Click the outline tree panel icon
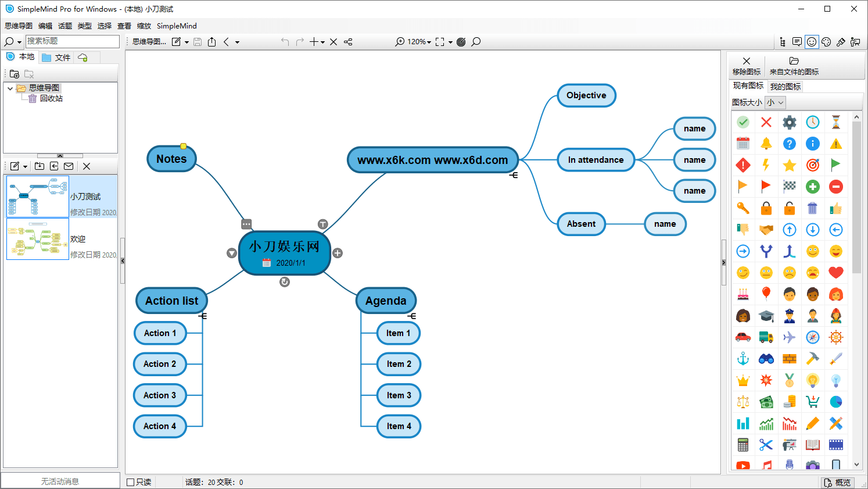 (783, 42)
